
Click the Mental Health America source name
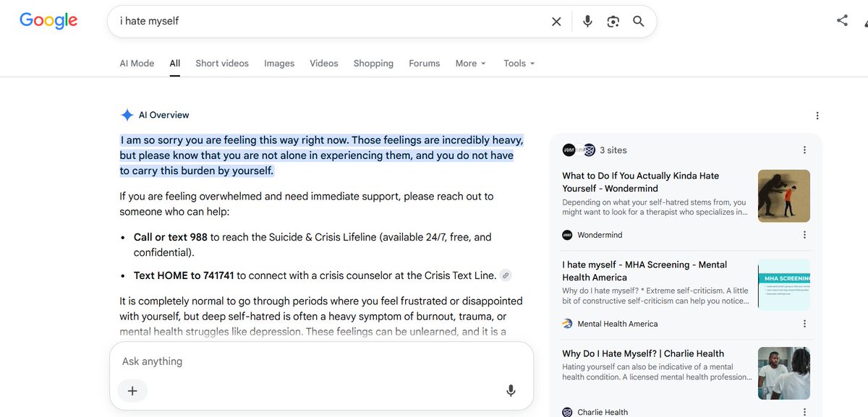[x=618, y=324]
